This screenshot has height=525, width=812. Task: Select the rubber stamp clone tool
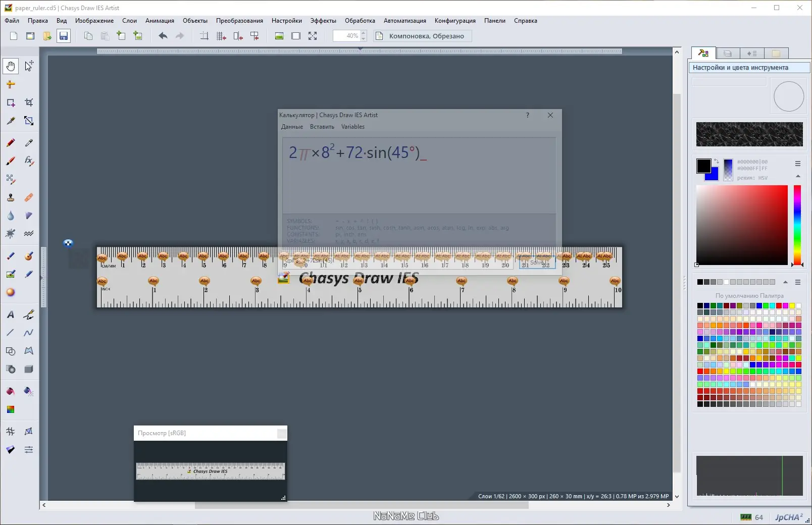11,197
